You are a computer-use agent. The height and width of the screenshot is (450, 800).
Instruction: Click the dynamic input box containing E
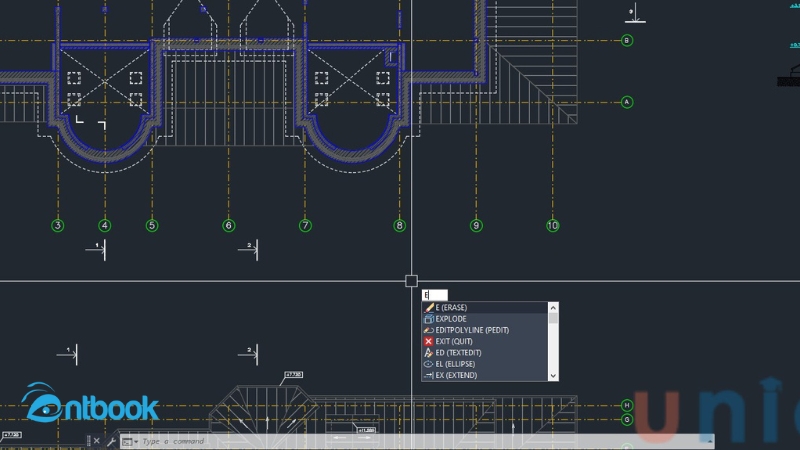435,295
